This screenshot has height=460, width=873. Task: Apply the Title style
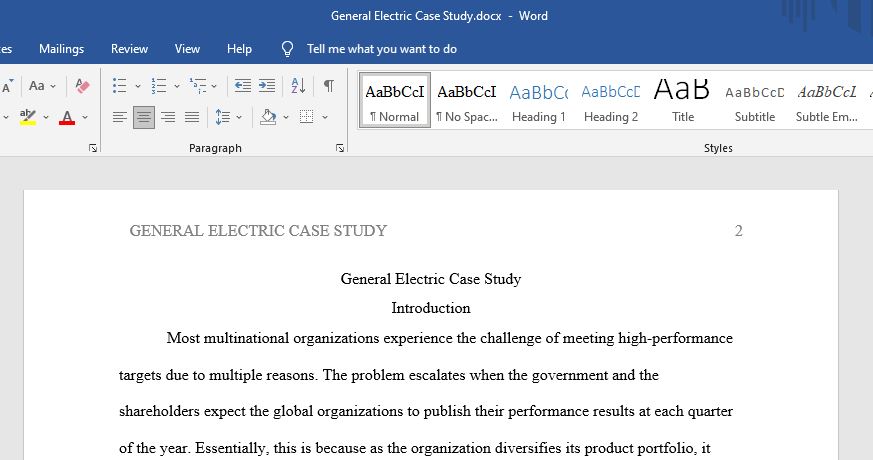point(683,100)
